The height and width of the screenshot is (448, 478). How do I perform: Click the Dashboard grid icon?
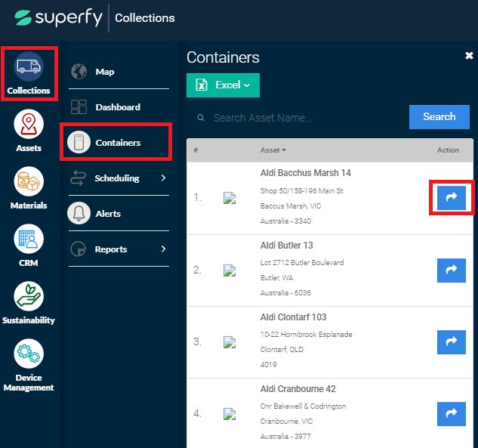coord(79,107)
